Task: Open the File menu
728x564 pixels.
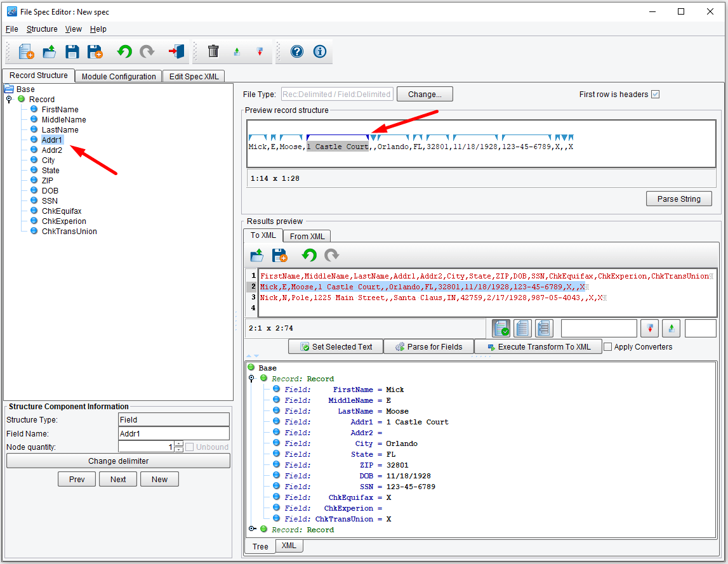Action: pos(11,29)
